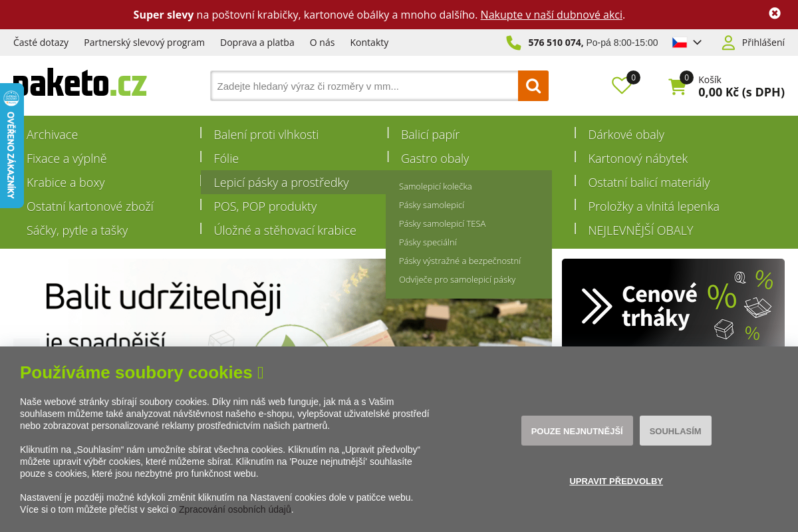Viewport: 798px width, 532px height.
Task: Click the SOUHLASÍM cookie consent button
Action: [675, 430]
